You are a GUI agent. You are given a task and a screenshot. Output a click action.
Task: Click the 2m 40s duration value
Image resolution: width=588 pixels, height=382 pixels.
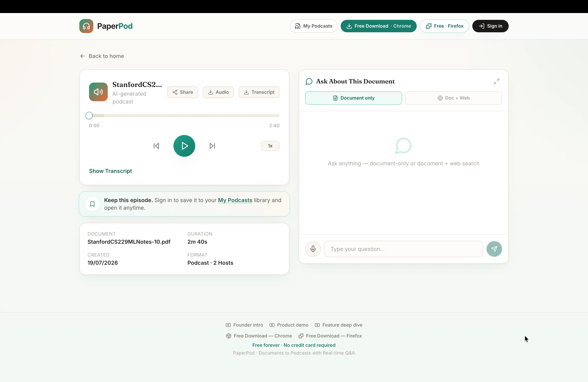(197, 242)
